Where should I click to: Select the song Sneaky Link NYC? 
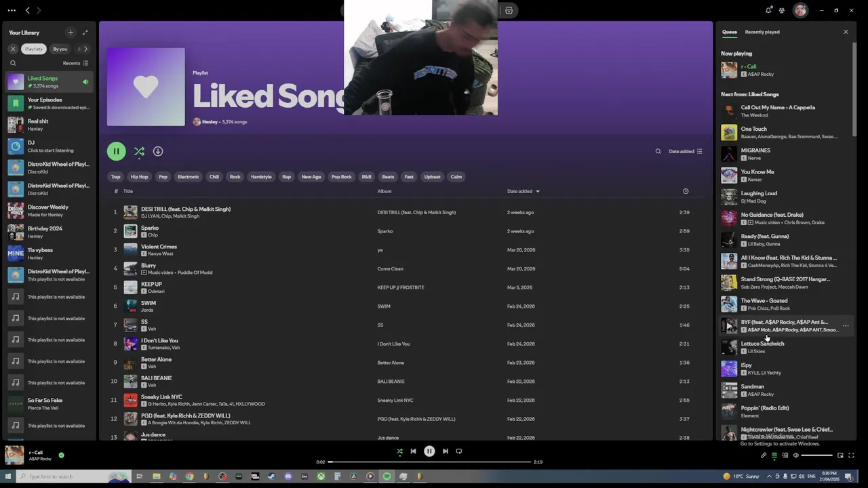point(405,401)
